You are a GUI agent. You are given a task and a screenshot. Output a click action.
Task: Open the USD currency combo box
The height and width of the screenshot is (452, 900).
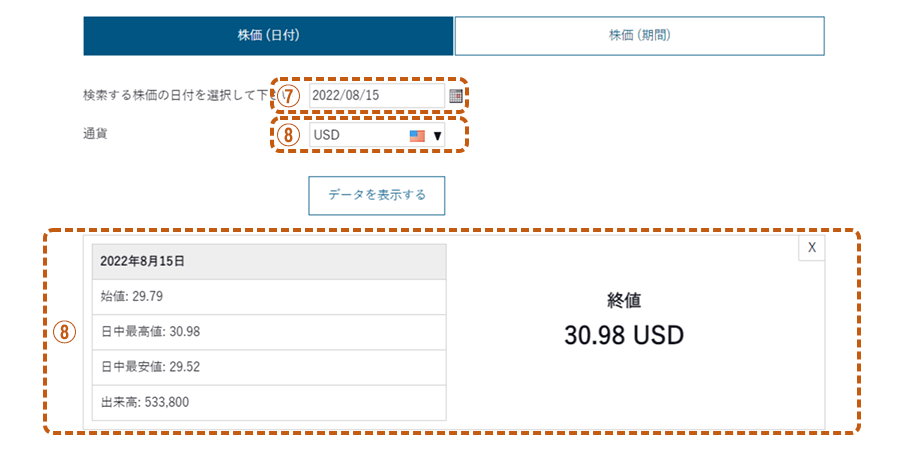click(377, 136)
